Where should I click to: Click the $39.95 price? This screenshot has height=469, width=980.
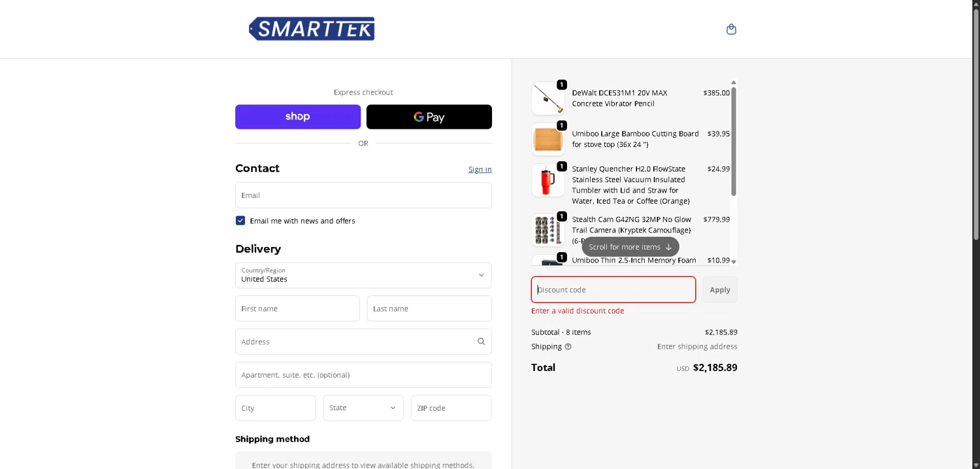tap(719, 134)
